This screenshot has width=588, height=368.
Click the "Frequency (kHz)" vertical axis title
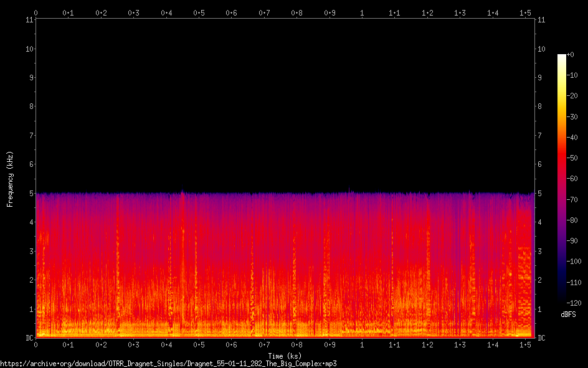pyautogui.click(x=10, y=179)
